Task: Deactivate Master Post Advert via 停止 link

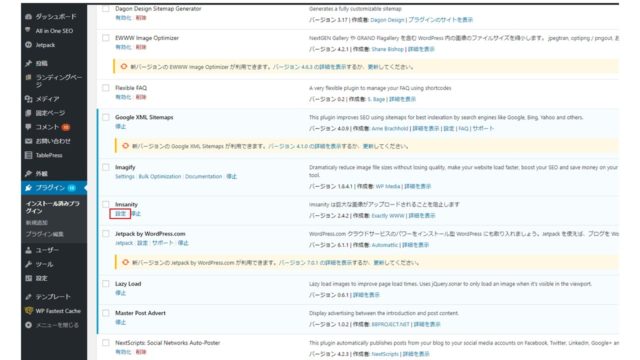Action: [x=120, y=322]
